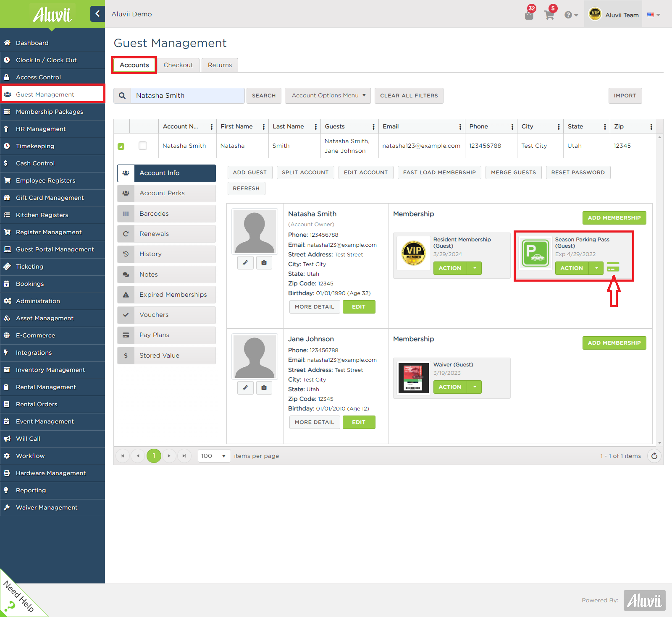This screenshot has height=617, width=672.
Task: Click the Waiver membership image
Action: (x=414, y=378)
